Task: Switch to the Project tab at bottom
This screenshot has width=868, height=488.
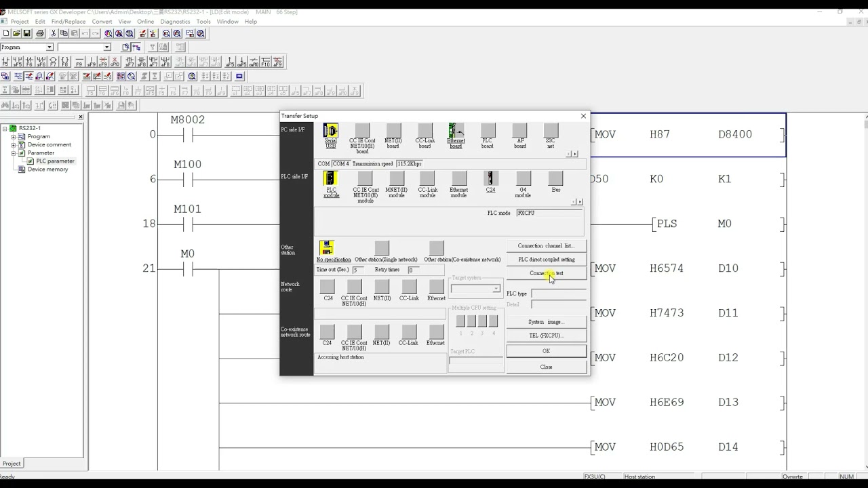Action: (x=12, y=464)
